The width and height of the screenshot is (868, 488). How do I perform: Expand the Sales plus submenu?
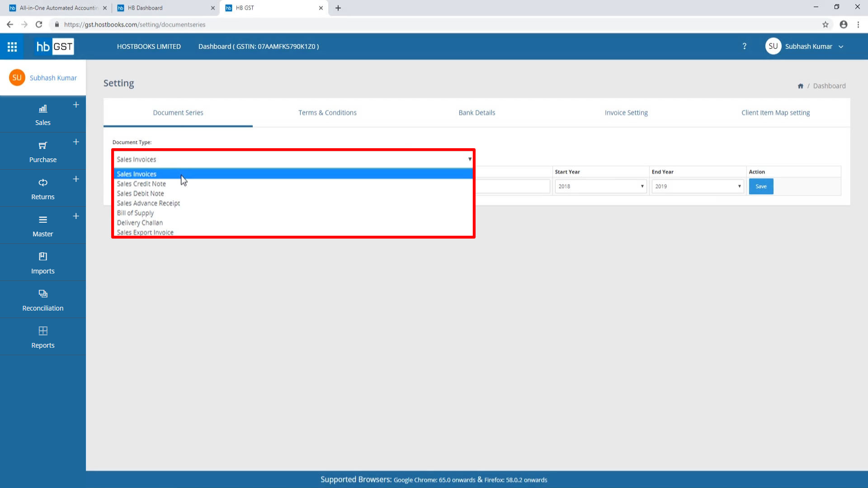[x=76, y=105]
